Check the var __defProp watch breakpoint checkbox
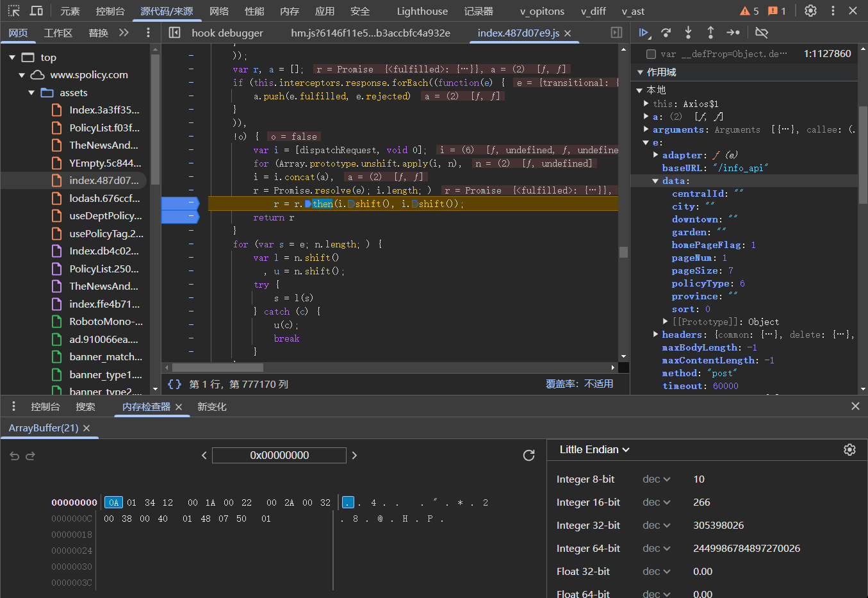The height and width of the screenshot is (598, 868). 651,54
